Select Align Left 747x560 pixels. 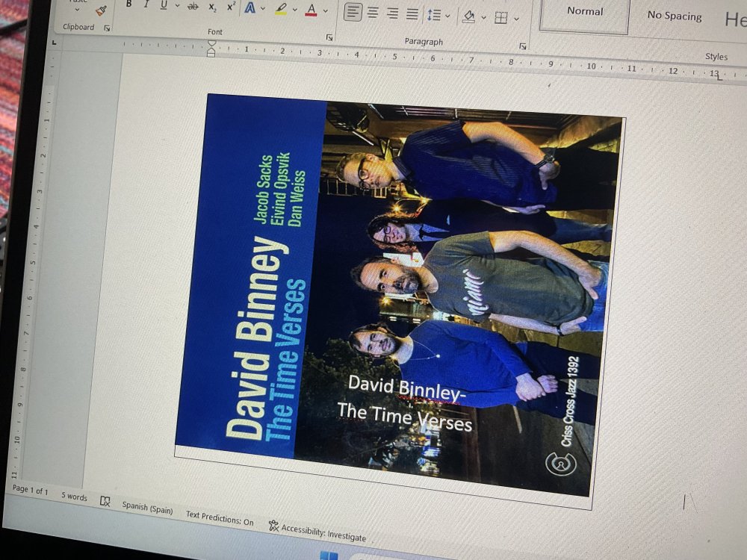pyautogui.click(x=353, y=12)
